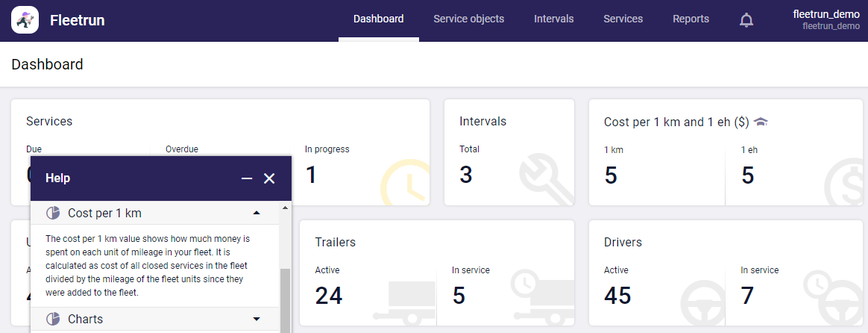The height and width of the screenshot is (333, 868).
Task: Click the Fleetrun logo icon
Action: tap(25, 20)
